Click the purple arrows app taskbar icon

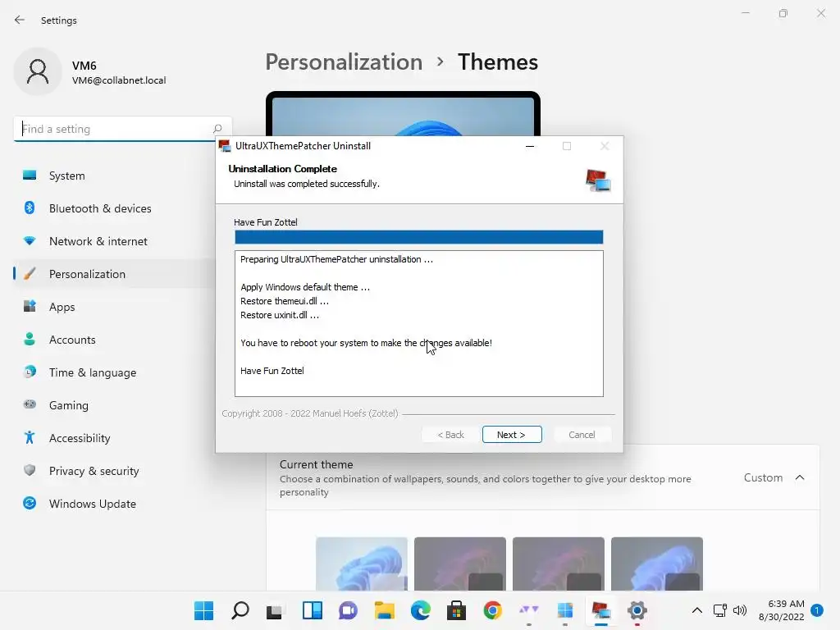coord(529,610)
